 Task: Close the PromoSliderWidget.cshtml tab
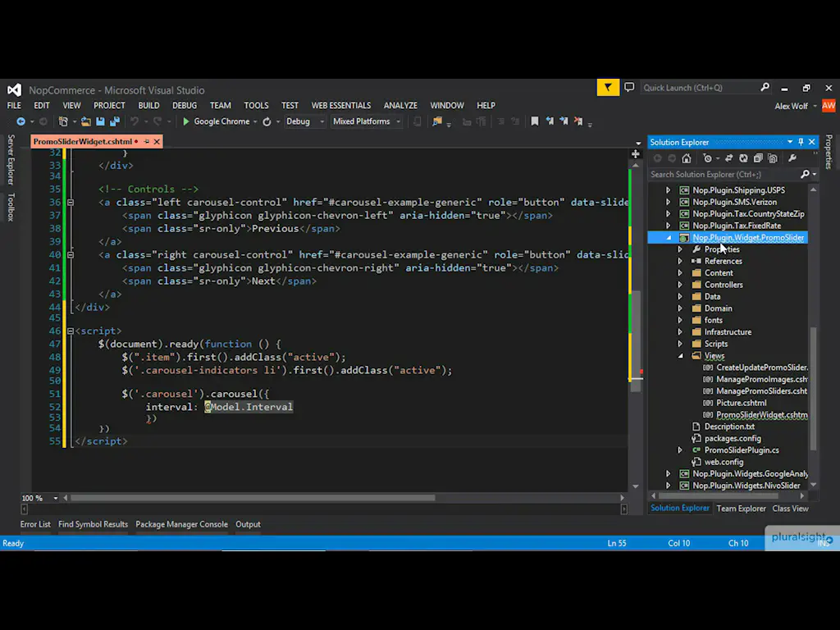tap(157, 142)
